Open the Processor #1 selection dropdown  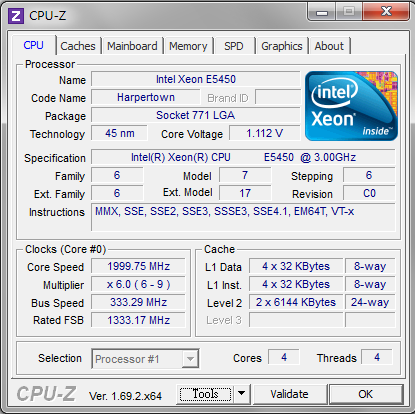[145, 359]
